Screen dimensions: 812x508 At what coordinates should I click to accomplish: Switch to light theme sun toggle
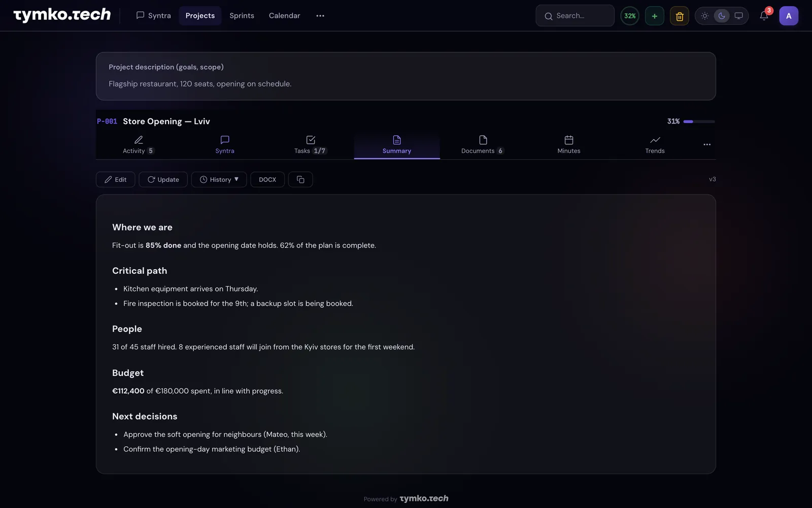click(705, 16)
